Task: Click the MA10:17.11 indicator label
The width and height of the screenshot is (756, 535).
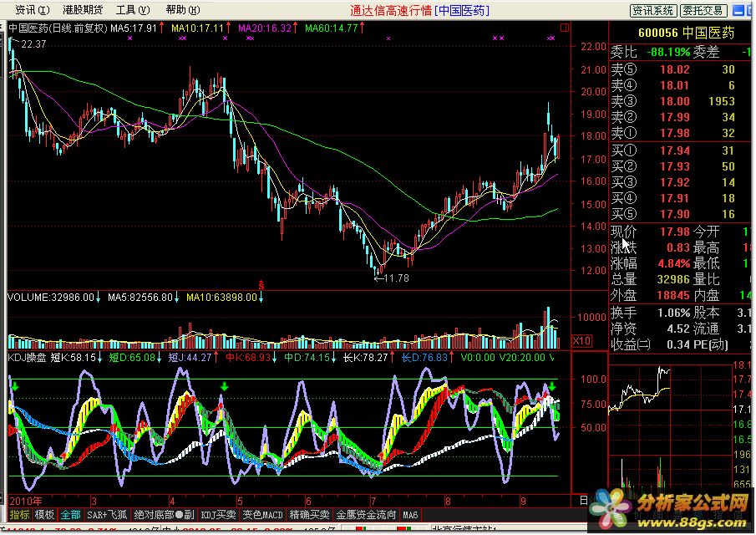Action: point(197,28)
